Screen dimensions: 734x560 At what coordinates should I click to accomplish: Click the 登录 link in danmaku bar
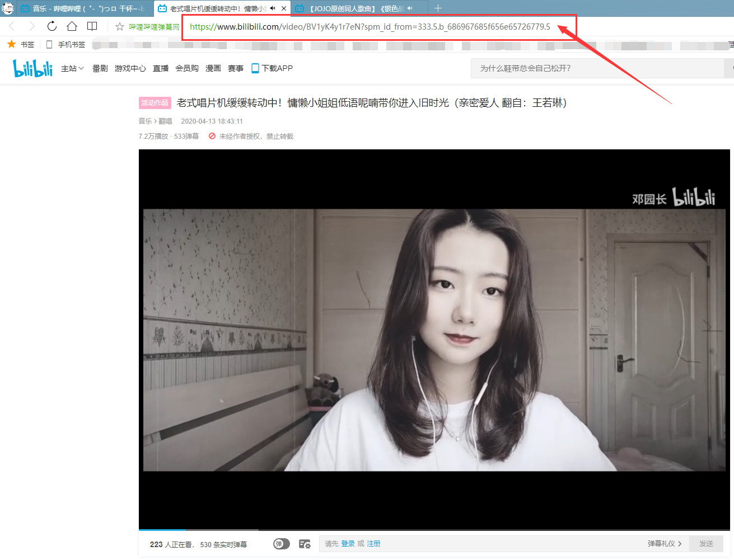pos(348,544)
